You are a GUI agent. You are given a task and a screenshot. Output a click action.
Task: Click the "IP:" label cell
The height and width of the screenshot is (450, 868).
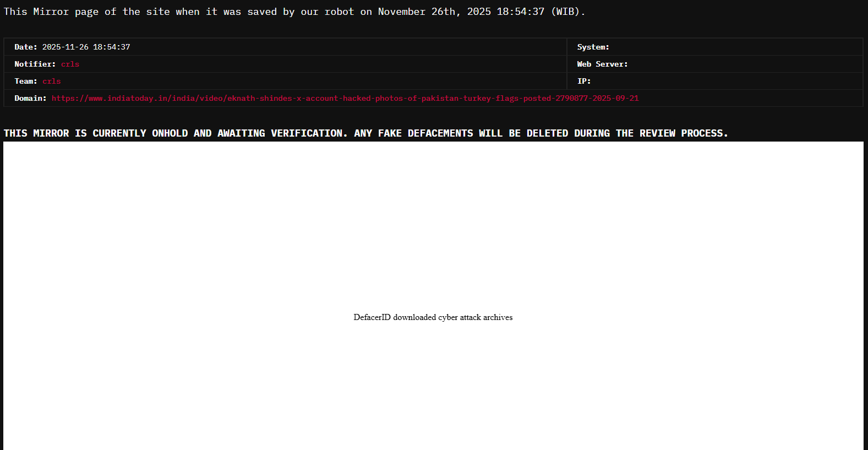pyautogui.click(x=583, y=82)
